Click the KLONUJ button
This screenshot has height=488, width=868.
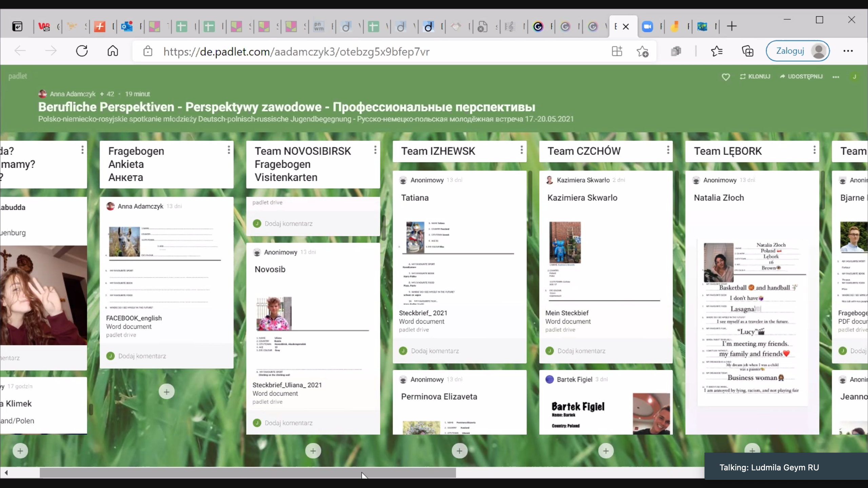(x=755, y=77)
